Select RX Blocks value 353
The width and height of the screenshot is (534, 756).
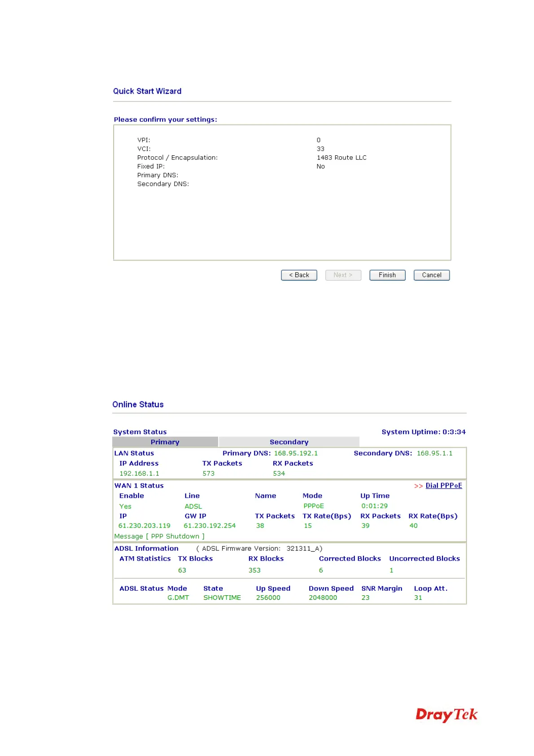point(254,570)
